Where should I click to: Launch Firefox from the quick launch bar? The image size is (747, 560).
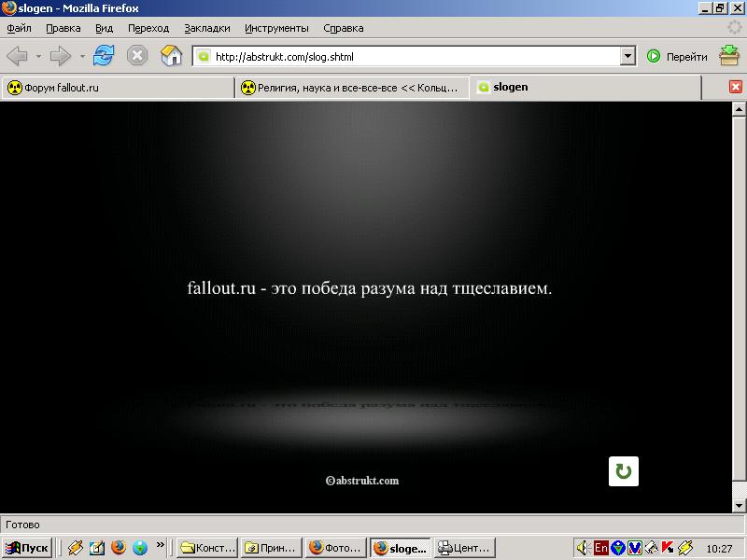[119, 548]
